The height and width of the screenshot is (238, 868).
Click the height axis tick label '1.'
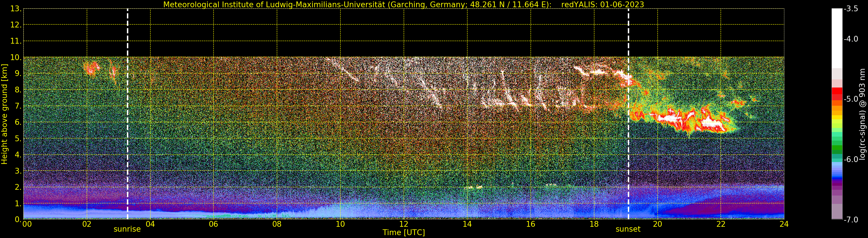18,203
